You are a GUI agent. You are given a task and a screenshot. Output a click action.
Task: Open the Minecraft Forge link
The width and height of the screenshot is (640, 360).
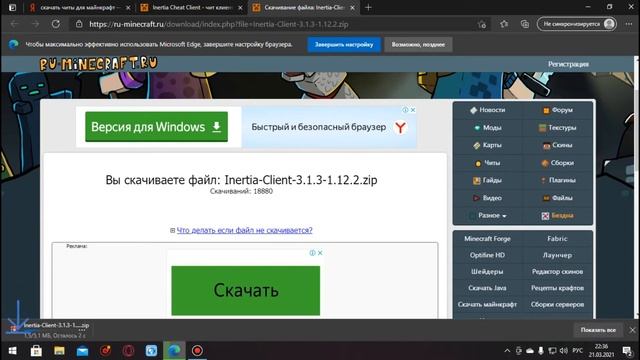[487, 239]
